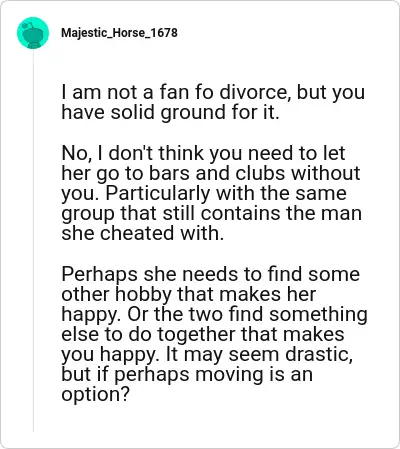Click the word 'hobby' in the comment

point(144,294)
